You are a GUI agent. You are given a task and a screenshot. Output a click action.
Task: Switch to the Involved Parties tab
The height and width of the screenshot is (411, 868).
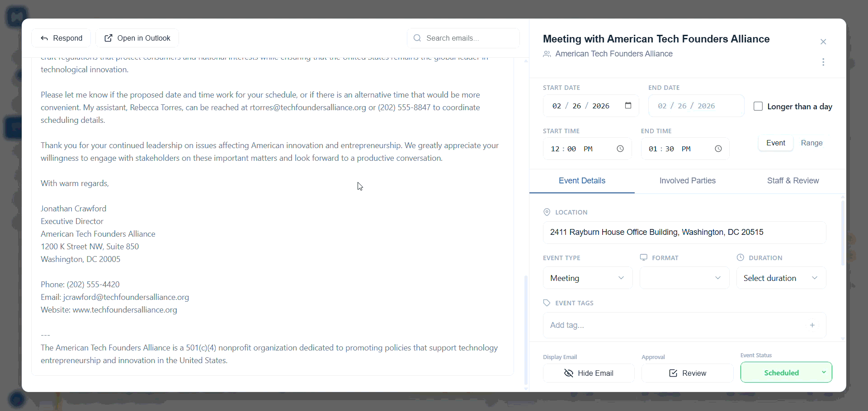click(687, 181)
